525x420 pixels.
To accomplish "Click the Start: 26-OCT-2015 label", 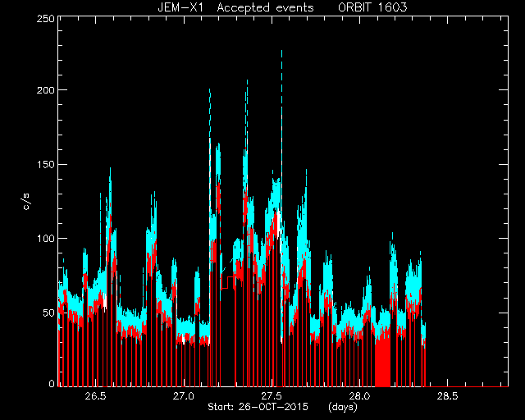I will (x=258, y=407).
